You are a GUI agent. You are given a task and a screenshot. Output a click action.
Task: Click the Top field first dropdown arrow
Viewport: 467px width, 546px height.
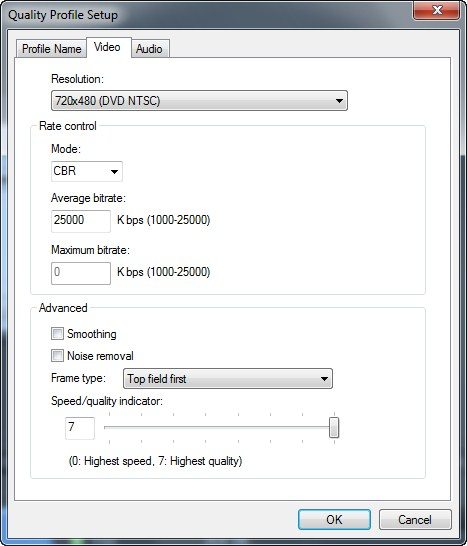pyautogui.click(x=324, y=379)
